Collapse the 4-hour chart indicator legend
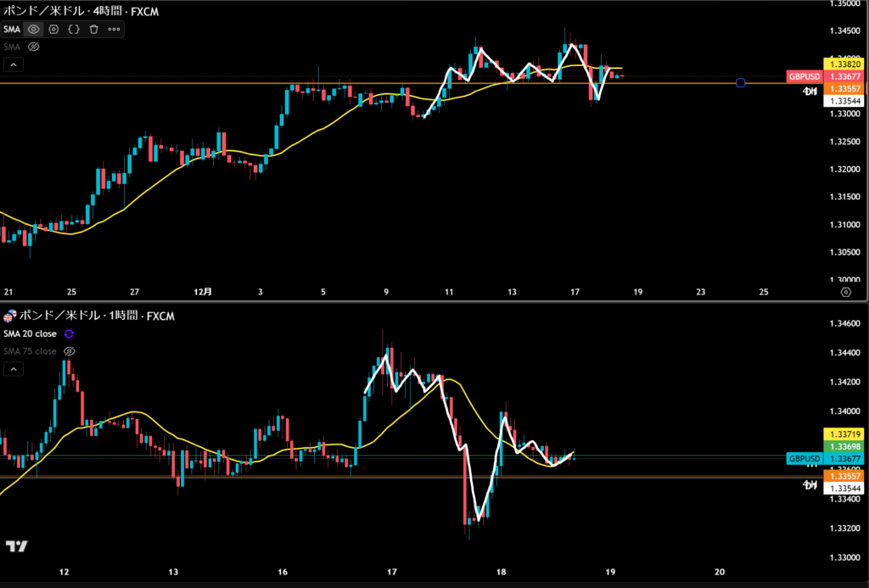 (14, 64)
